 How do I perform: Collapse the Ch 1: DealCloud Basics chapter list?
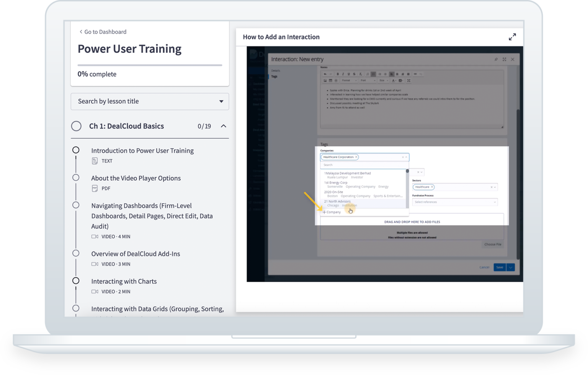tap(224, 126)
